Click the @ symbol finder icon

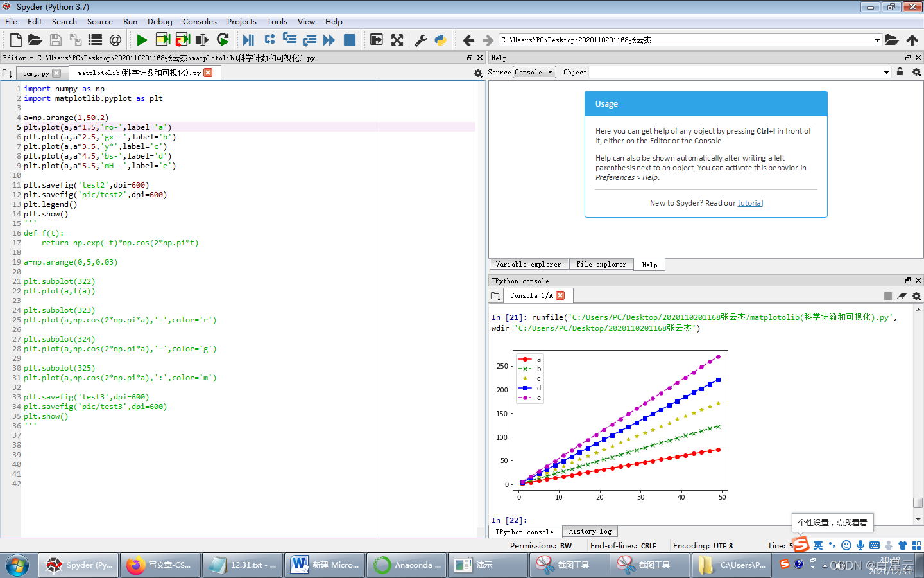116,40
